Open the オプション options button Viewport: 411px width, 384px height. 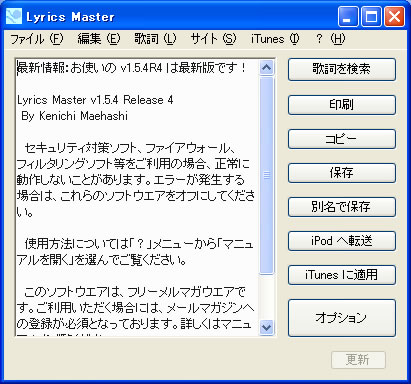(x=342, y=318)
